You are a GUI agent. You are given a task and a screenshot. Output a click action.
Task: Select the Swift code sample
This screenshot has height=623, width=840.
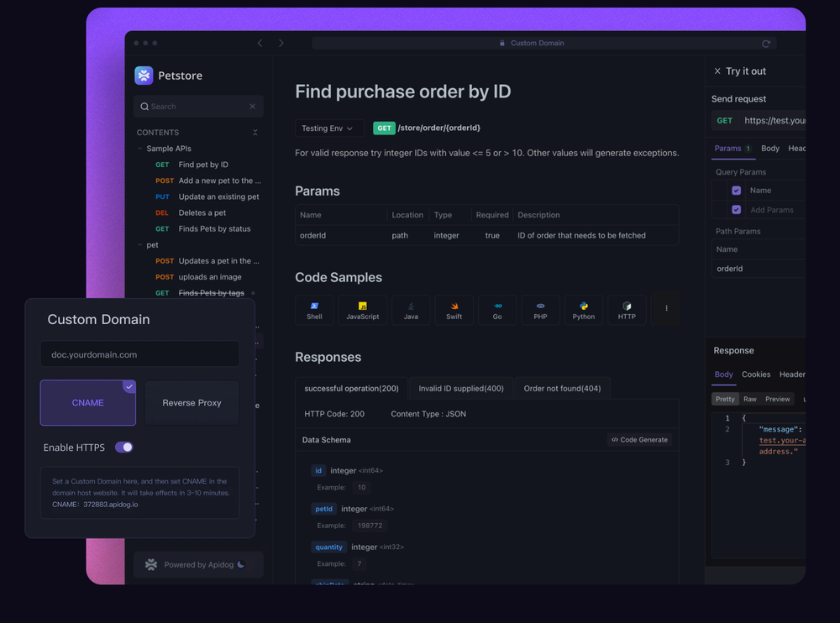454,310
